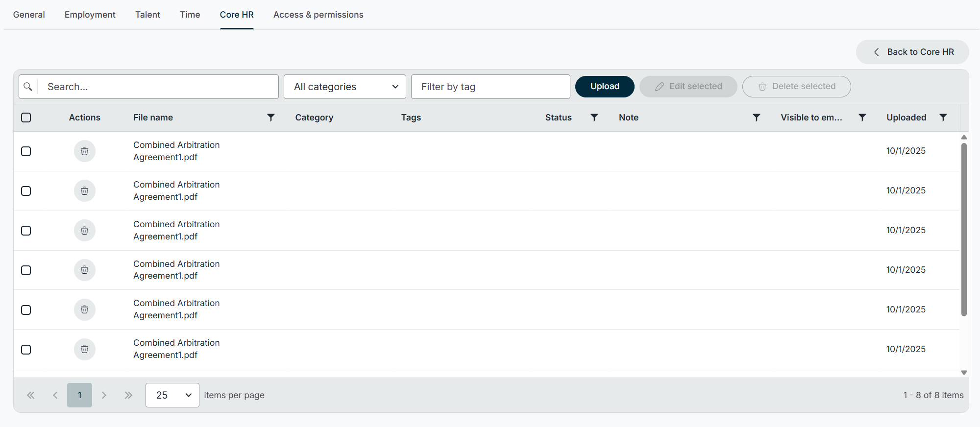This screenshot has width=980, height=427.
Task: Toggle the select-all checkbox in header
Action: pyautogui.click(x=26, y=118)
